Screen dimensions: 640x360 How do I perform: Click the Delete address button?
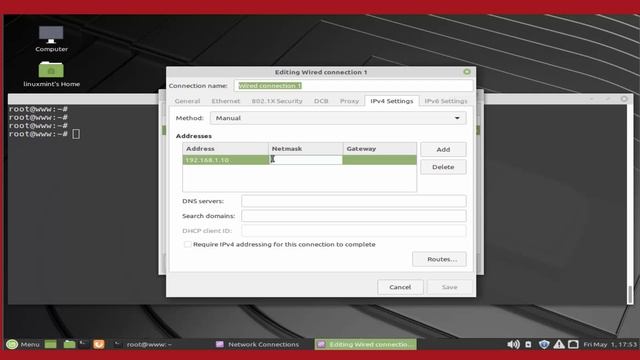point(443,167)
